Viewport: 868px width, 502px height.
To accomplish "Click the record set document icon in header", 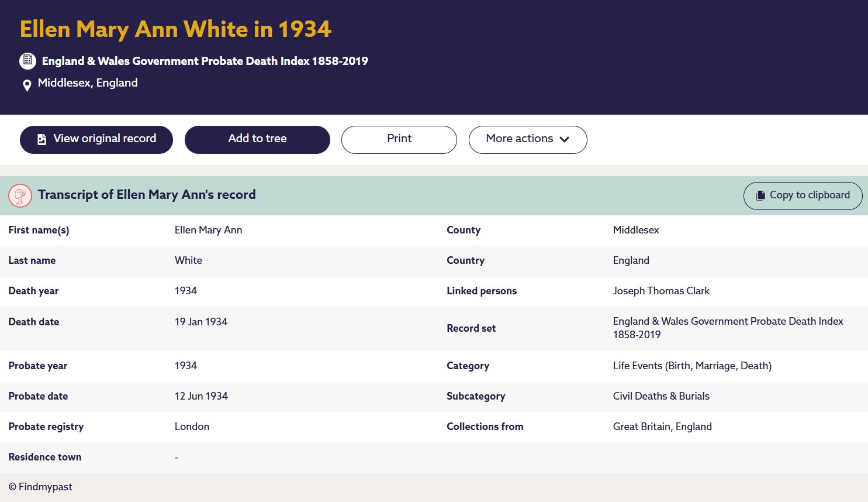I will coord(27,61).
